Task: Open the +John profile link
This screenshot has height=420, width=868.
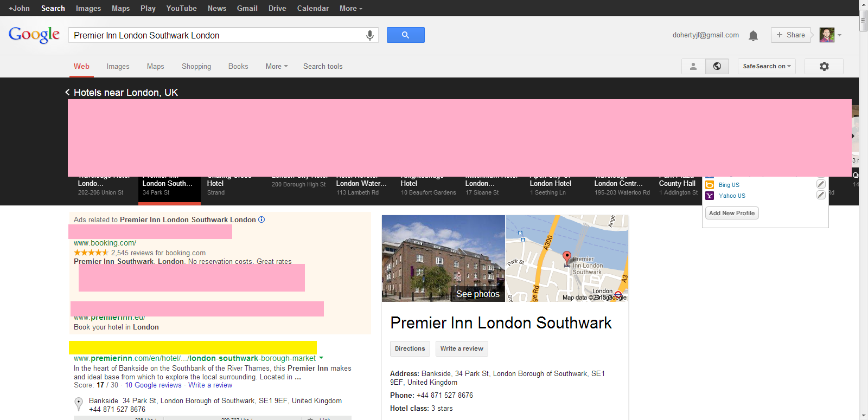Action: (20, 8)
